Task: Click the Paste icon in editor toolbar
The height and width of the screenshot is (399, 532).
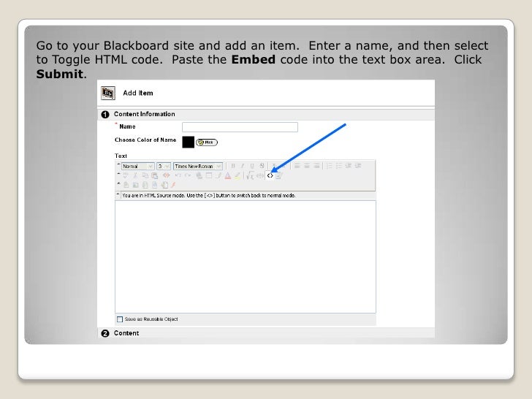Action: click(155, 175)
